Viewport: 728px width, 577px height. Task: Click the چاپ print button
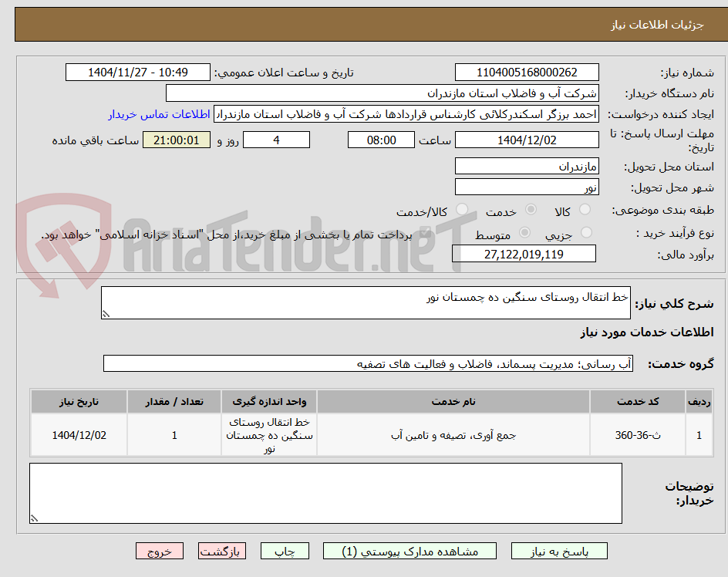tap(285, 552)
